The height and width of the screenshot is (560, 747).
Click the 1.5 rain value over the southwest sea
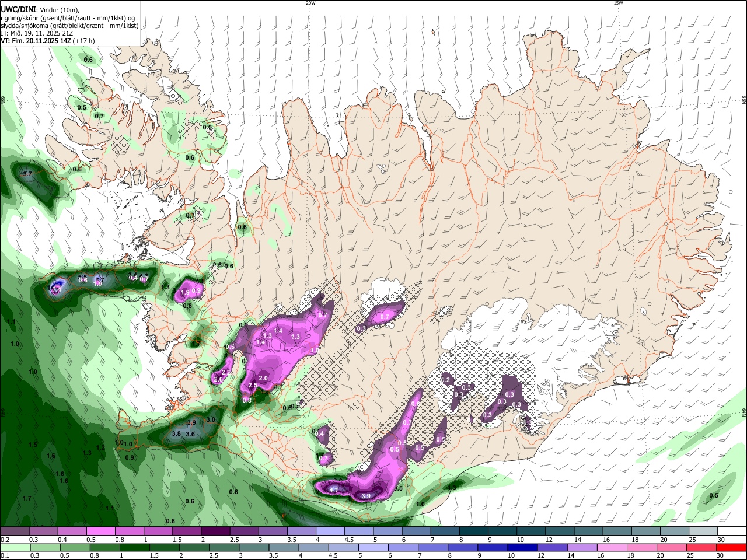click(x=33, y=444)
